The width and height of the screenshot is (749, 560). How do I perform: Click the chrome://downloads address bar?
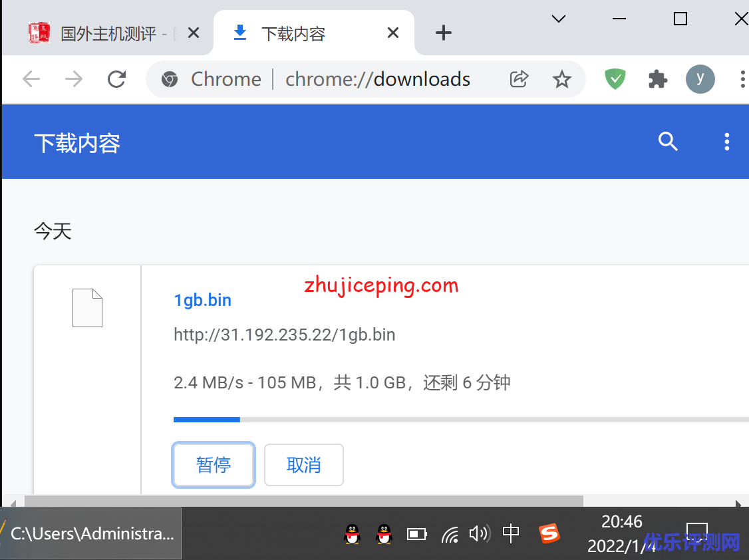click(378, 80)
